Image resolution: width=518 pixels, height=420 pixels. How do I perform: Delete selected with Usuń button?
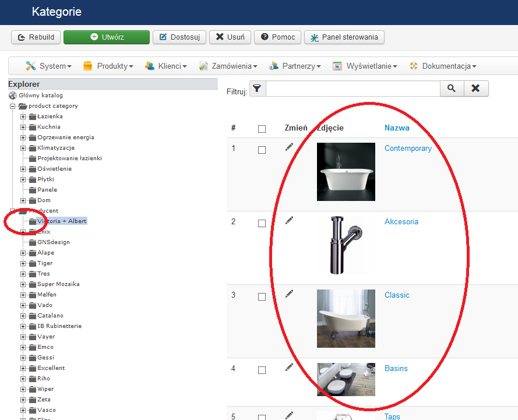click(x=230, y=37)
